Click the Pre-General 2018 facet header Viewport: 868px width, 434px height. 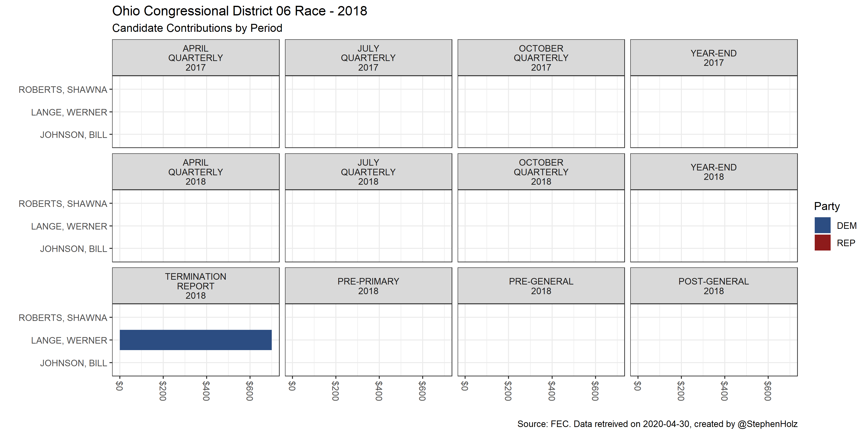coord(541,286)
